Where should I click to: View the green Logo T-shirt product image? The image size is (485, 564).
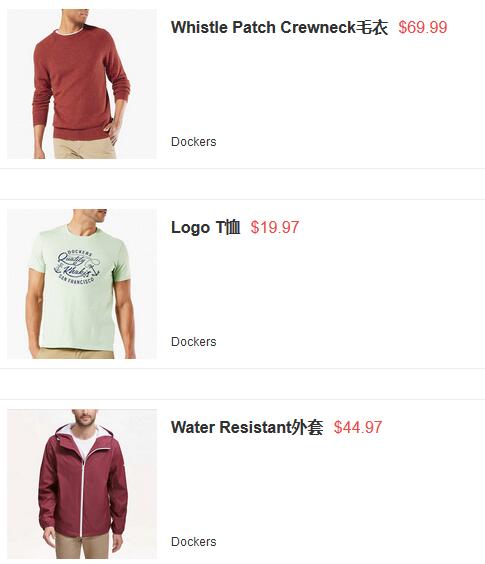82,284
